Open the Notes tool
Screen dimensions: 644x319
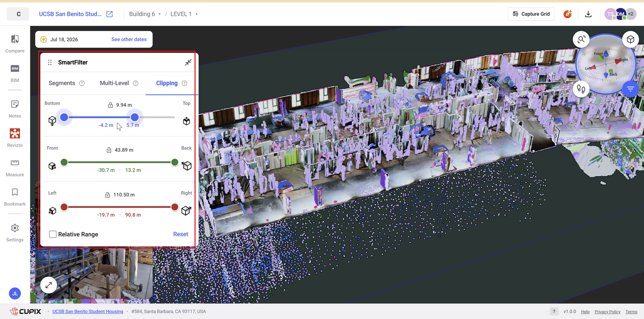(15, 109)
